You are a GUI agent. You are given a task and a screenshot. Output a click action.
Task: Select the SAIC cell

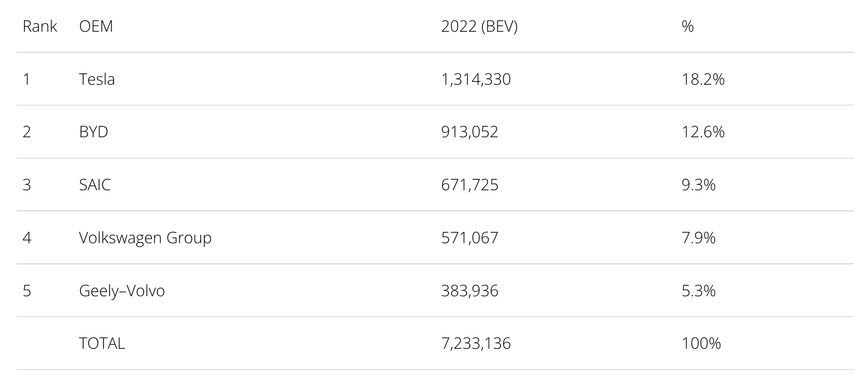tap(95, 185)
